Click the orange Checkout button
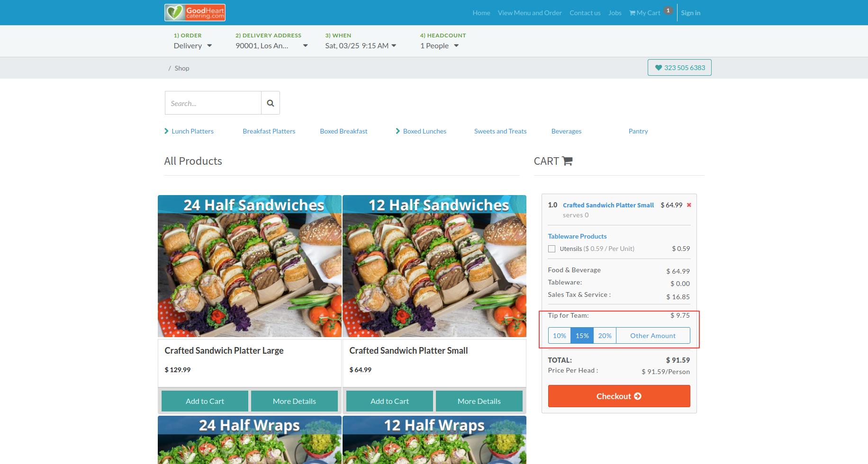 (619, 396)
